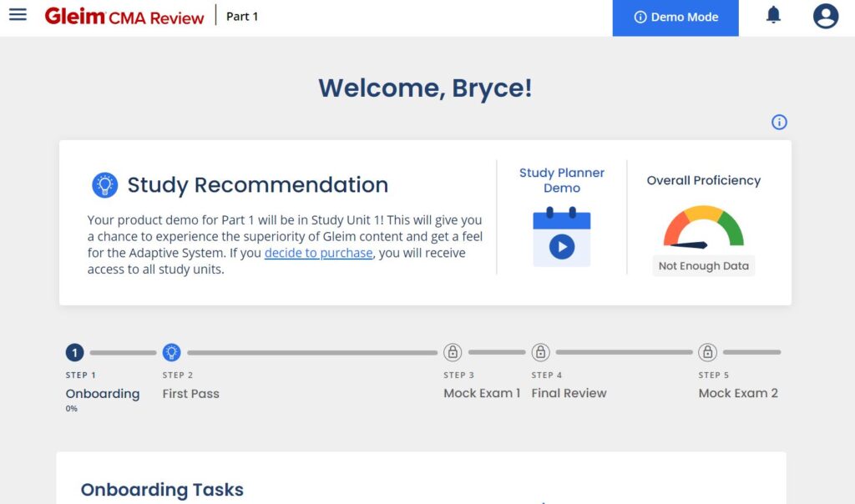This screenshot has width=855, height=504.
Task: Select the Step 1 Onboarding circle
Action: pos(74,351)
